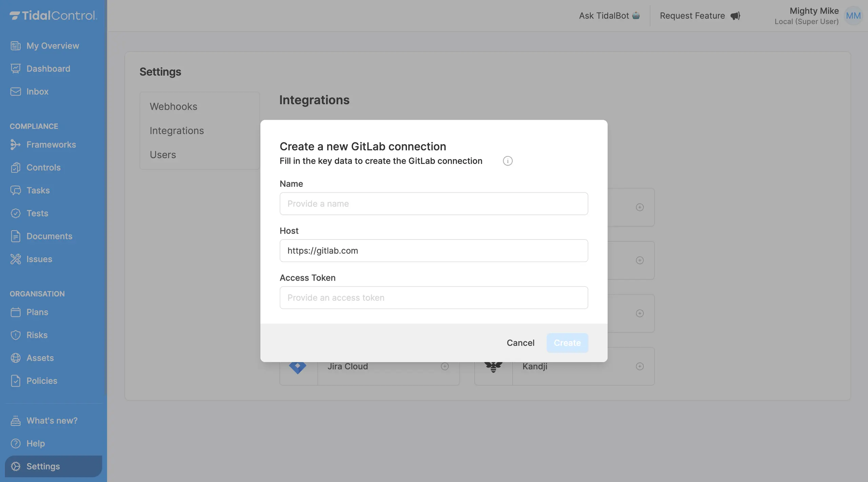Click the Risks shield icon
The height and width of the screenshot is (482, 868).
click(16, 335)
